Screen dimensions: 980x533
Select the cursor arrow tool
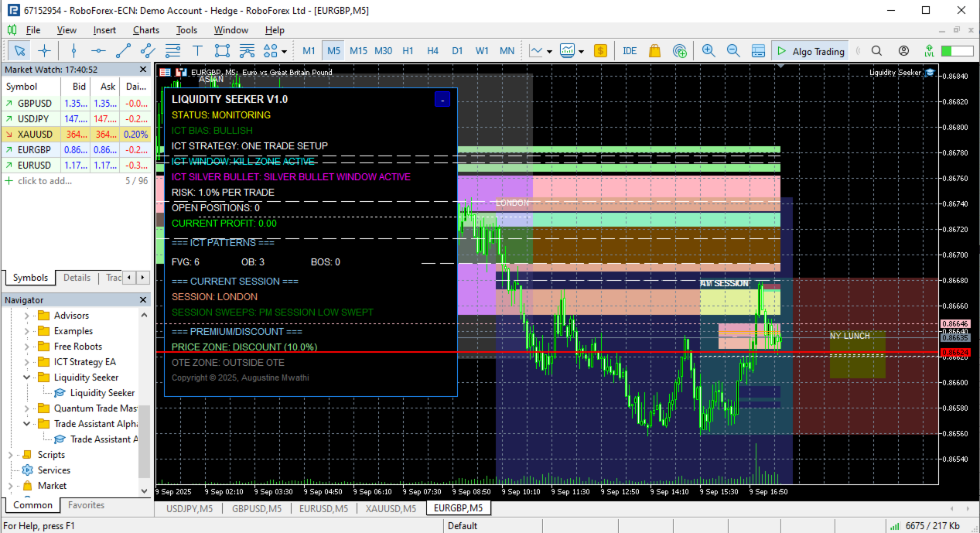tap(20, 51)
